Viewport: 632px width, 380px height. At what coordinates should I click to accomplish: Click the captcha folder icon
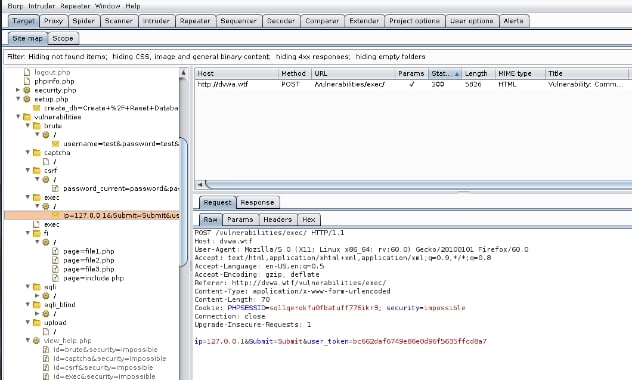pos(37,152)
